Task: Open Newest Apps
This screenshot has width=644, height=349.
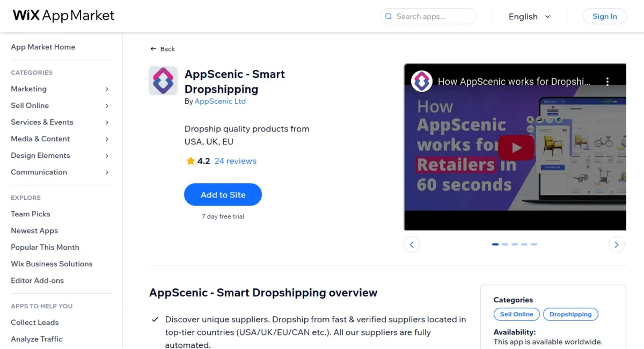Action: point(34,231)
